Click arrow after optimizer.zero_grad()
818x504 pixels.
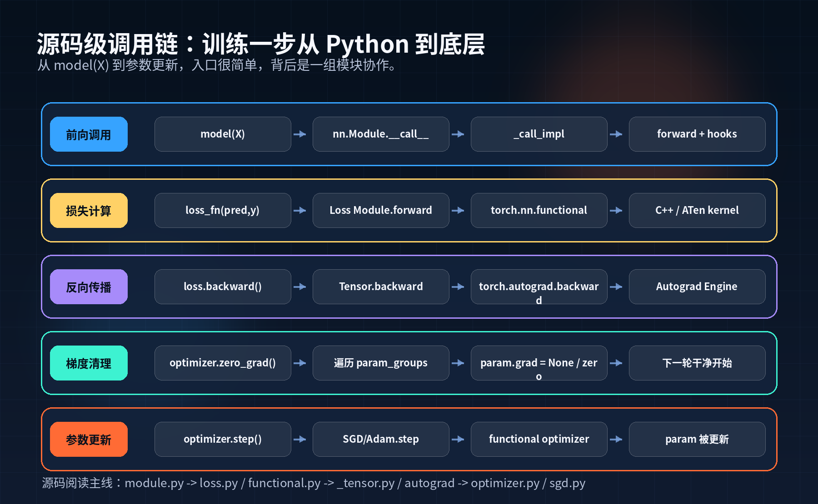click(300, 363)
